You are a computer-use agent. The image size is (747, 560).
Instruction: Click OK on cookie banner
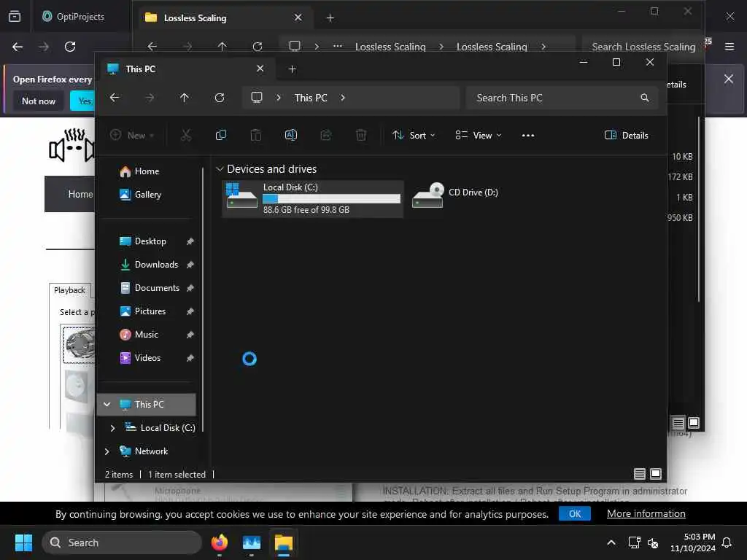[575, 514]
